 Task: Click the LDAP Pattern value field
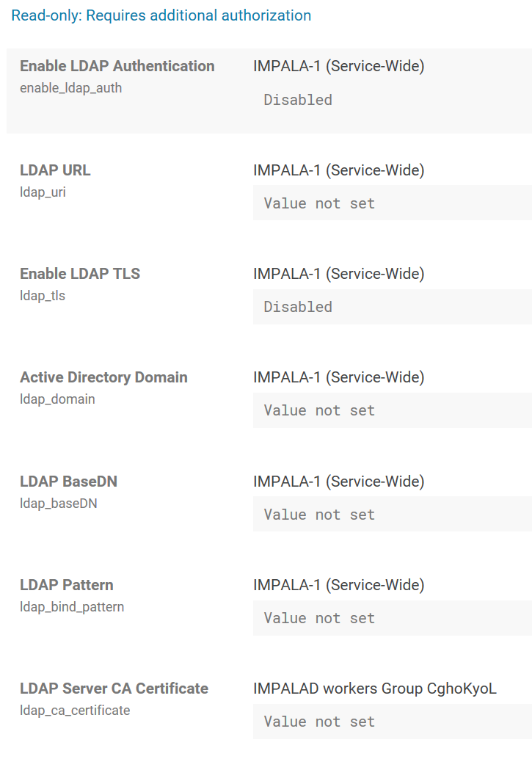click(392, 618)
